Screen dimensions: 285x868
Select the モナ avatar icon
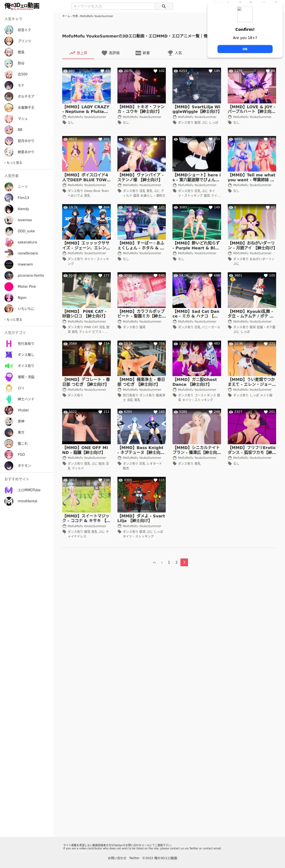tap(9, 86)
